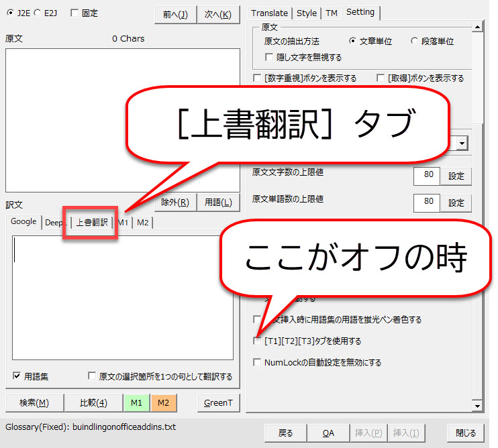This screenshot has width=498, height=448.
Task: Toggle 隠し文字を無視する checkbox
Action: pos(270,57)
